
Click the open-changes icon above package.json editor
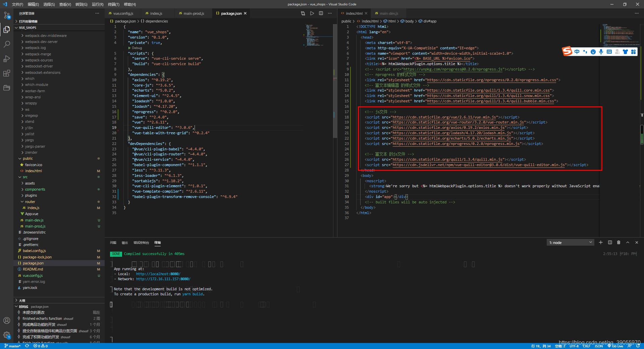(303, 13)
